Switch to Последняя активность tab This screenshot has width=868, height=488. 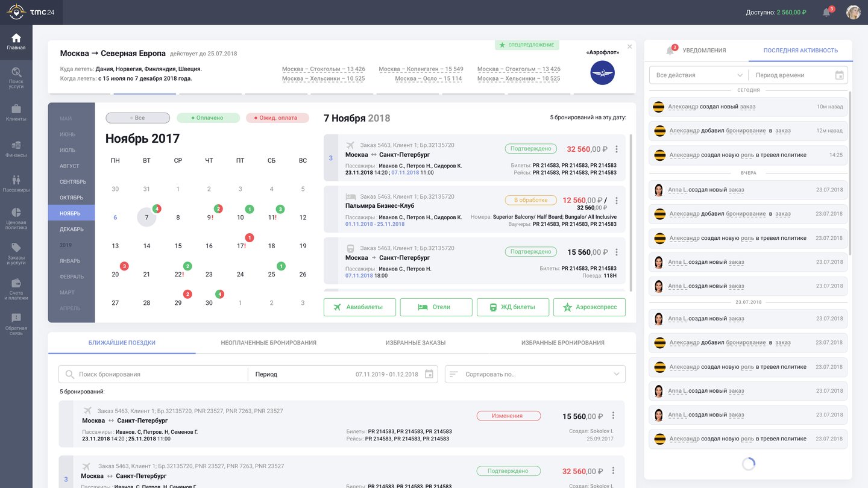click(800, 51)
